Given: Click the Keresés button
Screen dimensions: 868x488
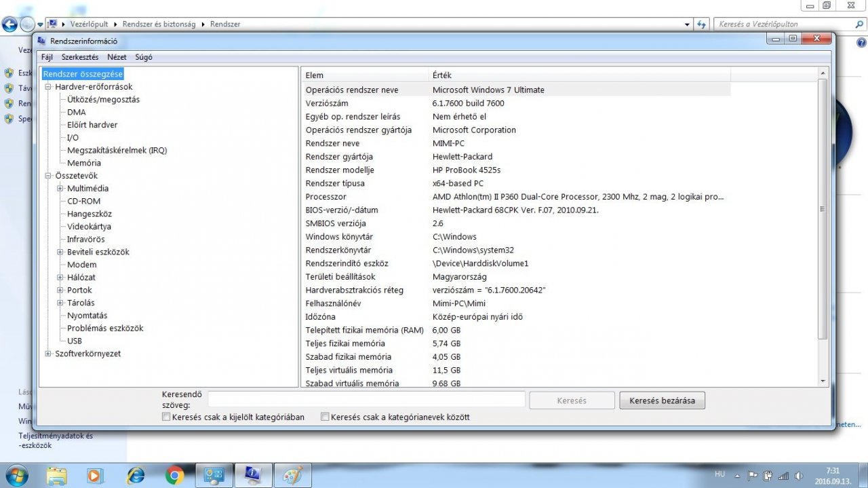Looking at the screenshot, I should tap(572, 400).
